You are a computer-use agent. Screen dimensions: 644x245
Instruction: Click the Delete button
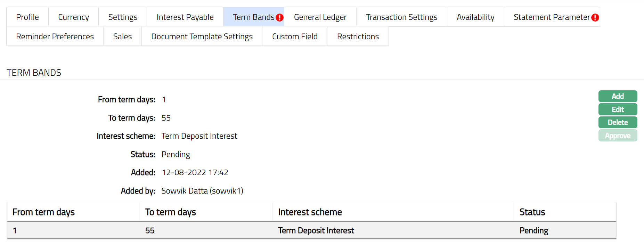(x=618, y=122)
